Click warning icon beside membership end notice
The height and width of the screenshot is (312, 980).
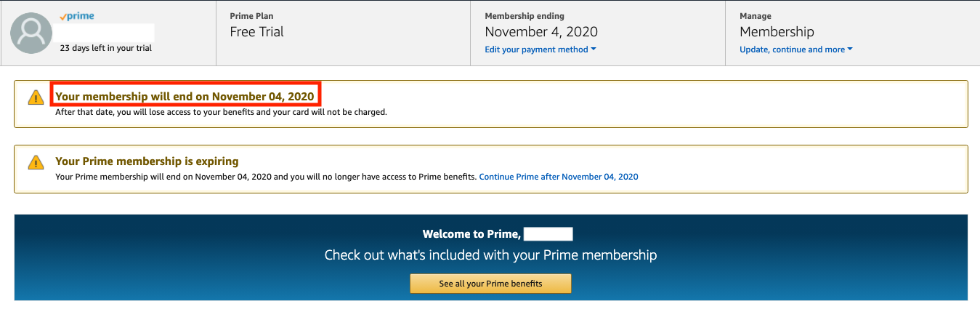click(36, 97)
